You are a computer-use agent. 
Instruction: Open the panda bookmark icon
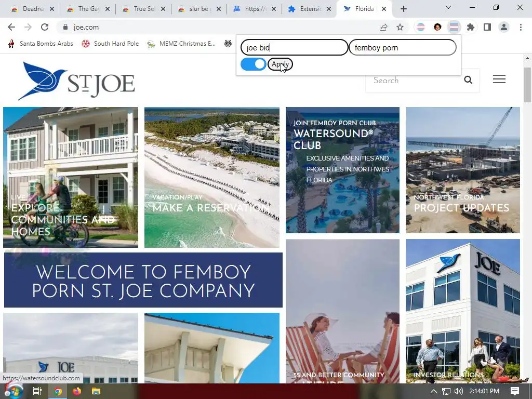228,44
